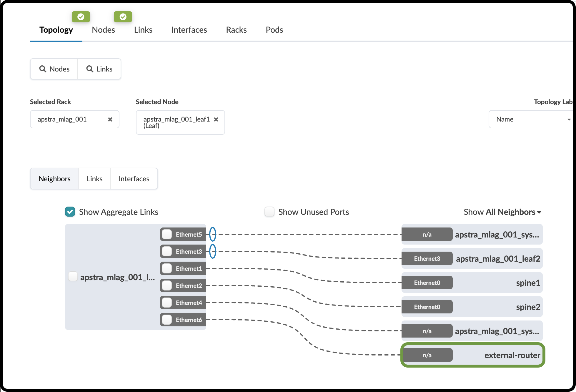
Task: Select the Links view button beside Neighbors
Action: tap(94, 179)
